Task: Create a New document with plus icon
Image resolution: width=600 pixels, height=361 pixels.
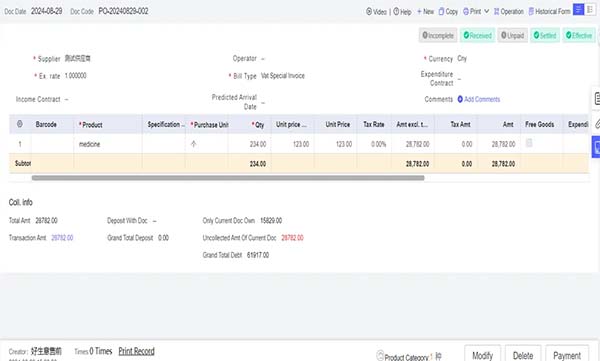Action: 425,11
